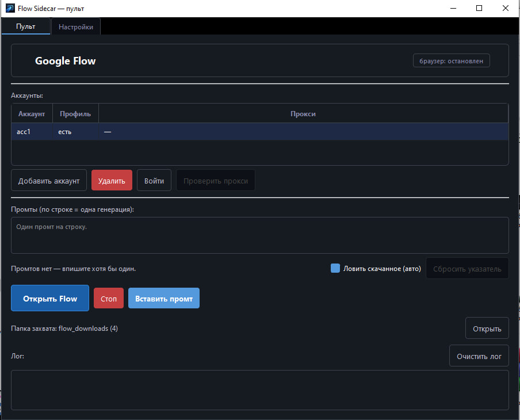Click the Открыть Flow button
Screen dimensions: 520x420
(x=50, y=298)
